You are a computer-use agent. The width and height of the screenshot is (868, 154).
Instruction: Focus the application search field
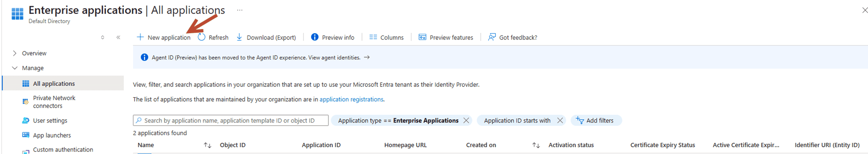click(x=231, y=120)
